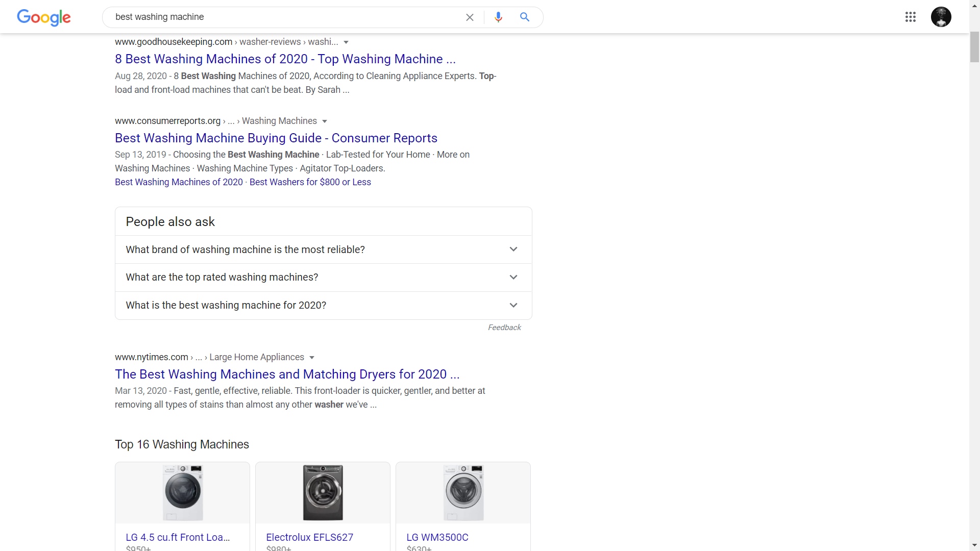Open consumerreports result options arrow
The width and height of the screenshot is (980, 551).
(325, 121)
